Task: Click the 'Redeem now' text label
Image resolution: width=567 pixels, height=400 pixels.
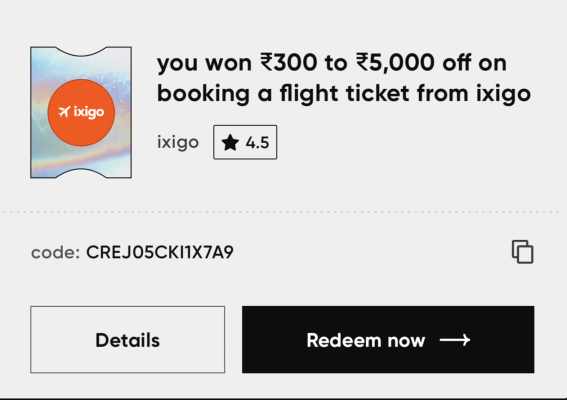Action: (366, 340)
